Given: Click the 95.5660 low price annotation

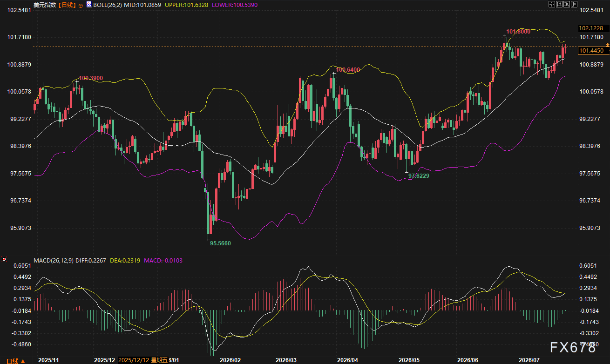Looking at the screenshot, I should pyautogui.click(x=220, y=243).
